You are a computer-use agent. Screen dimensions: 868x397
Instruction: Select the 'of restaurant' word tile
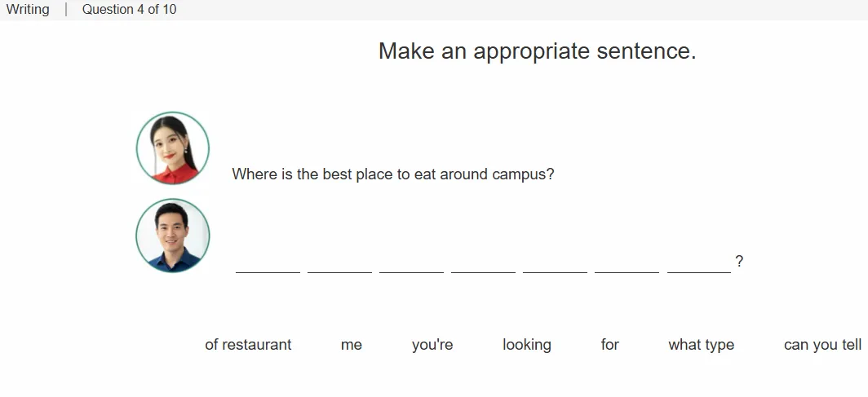(248, 345)
